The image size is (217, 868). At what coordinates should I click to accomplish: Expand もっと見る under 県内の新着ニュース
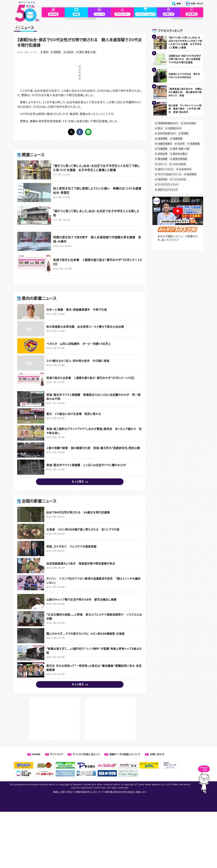(80, 481)
